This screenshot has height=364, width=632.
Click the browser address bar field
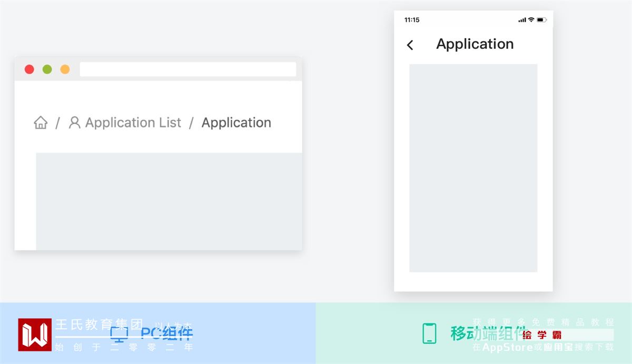tap(187, 69)
